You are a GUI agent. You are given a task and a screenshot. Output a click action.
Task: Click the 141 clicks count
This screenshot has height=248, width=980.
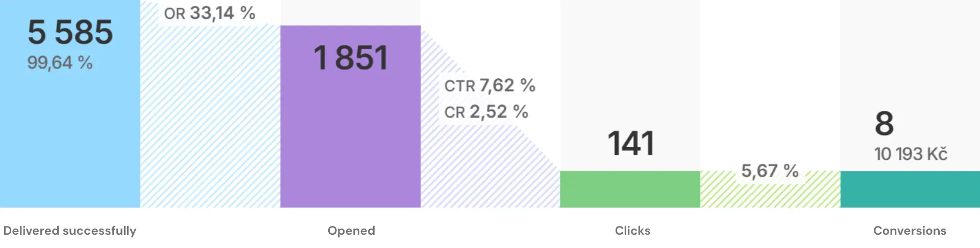(630, 143)
